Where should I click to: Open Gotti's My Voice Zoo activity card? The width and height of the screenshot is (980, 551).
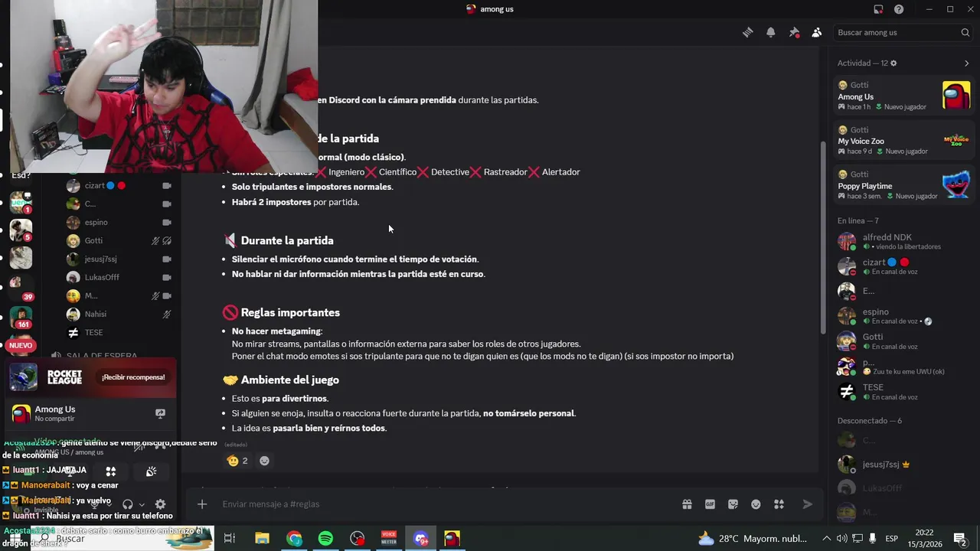(903, 140)
